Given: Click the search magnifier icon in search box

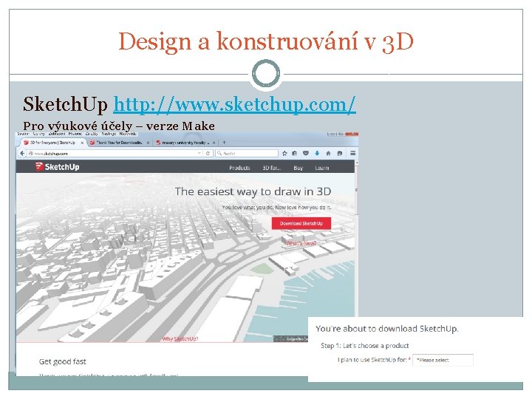Looking at the screenshot, I should click(219, 154).
